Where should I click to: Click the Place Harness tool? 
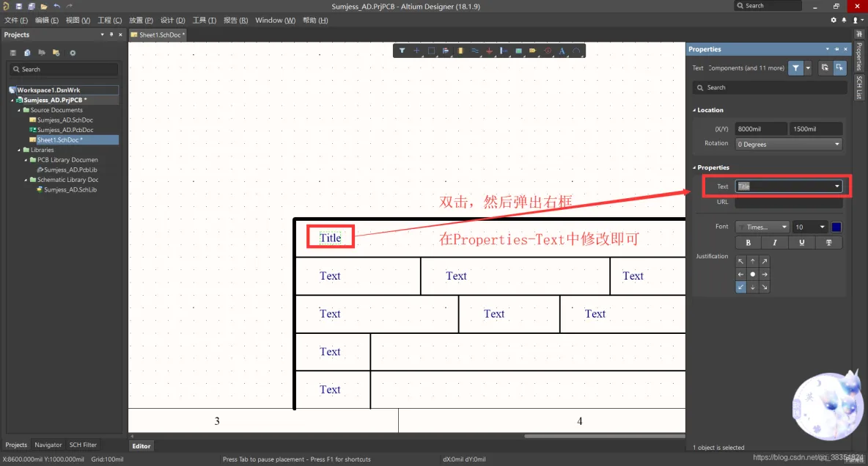pyautogui.click(x=504, y=51)
